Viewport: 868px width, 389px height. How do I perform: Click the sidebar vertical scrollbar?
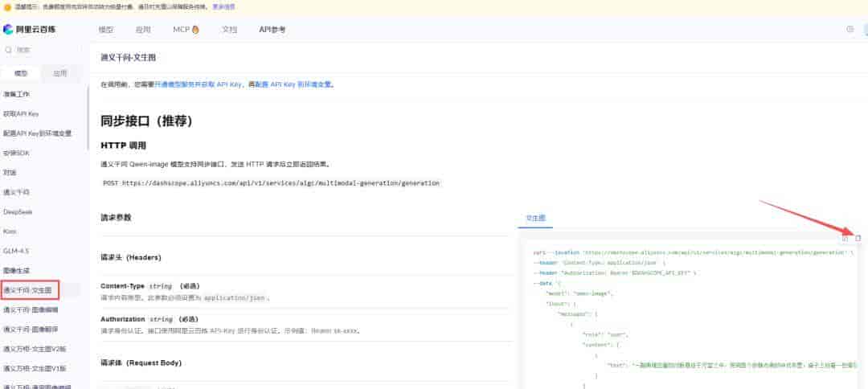click(88, 119)
